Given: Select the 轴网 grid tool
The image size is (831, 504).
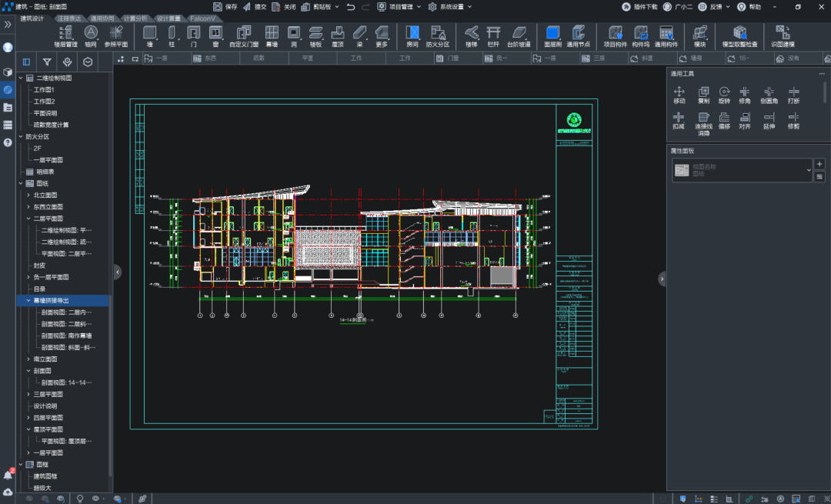Looking at the screenshot, I should pyautogui.click(x=91, y=36).
